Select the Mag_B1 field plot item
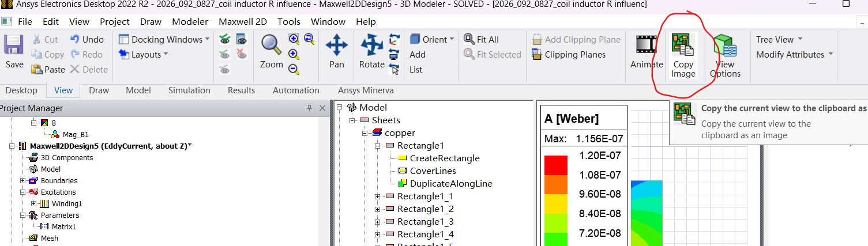This screenshot has height=246, width=868. coord(76,135)
